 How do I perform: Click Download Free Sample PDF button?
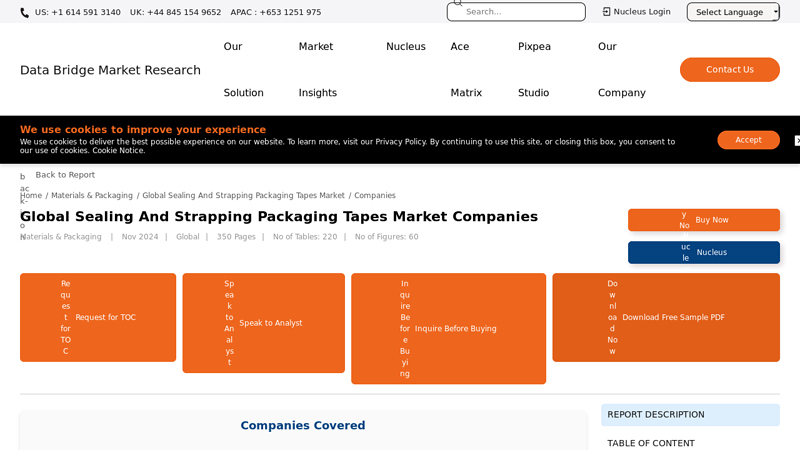pyautogui.click(x=666, y=317)
